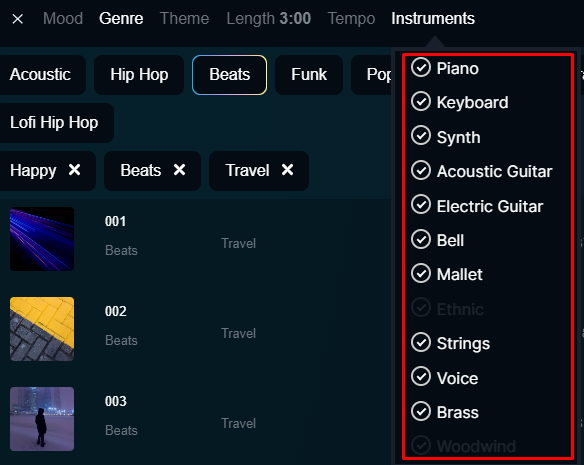
Task: Toggle the Strings instrument check icon
Action: click(x=421, y=342)
